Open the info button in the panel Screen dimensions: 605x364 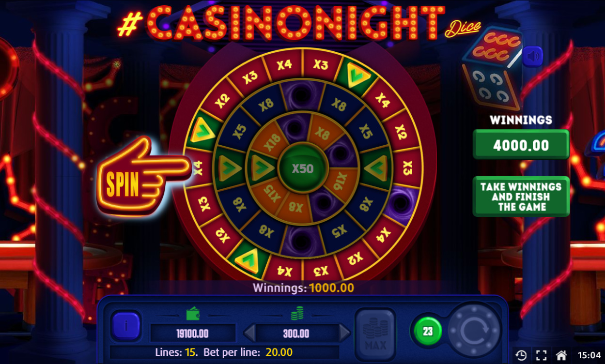coord(126,325)
